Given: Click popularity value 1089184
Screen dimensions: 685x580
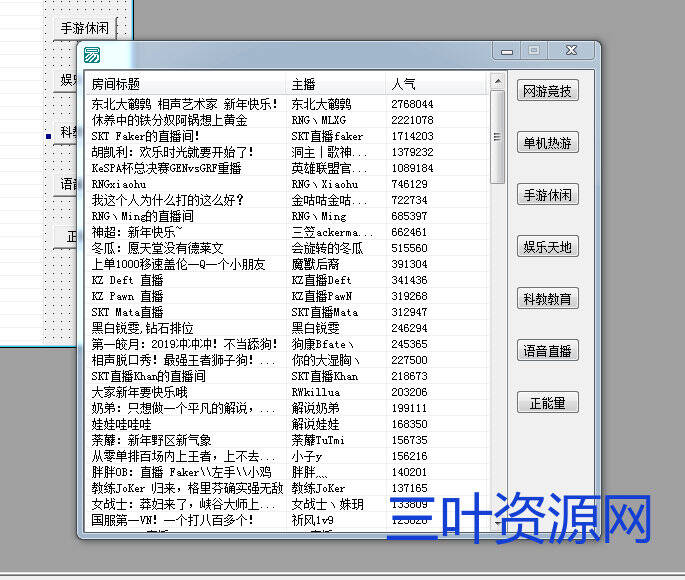Looking at the screenshot, I should [x=412, y=168].
